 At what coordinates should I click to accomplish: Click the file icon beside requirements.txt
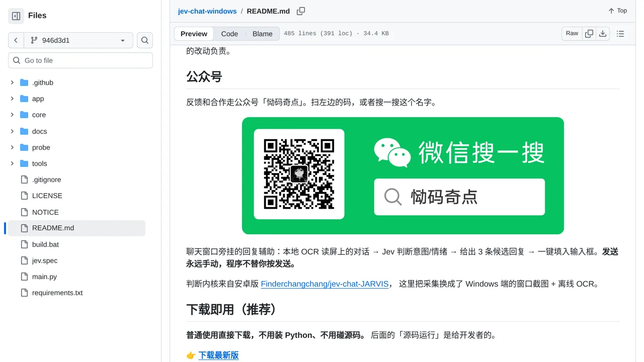click(x=24, y=293)
